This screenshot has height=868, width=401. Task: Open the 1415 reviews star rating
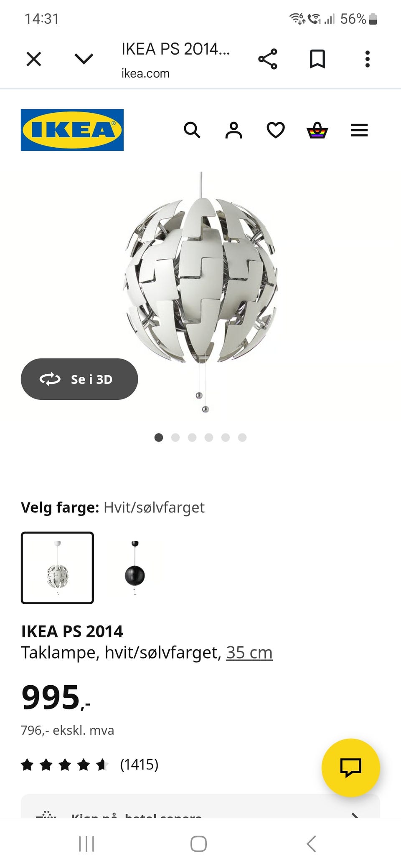pos(90,765)
